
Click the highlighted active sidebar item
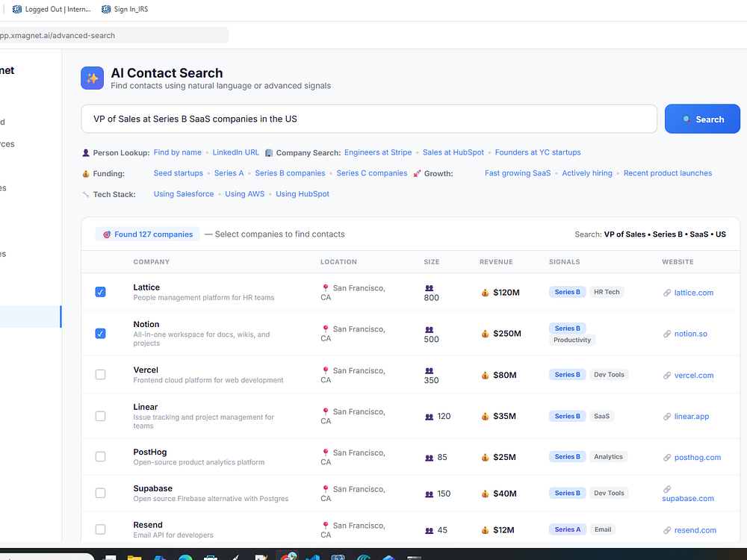(x=31, y=317)
